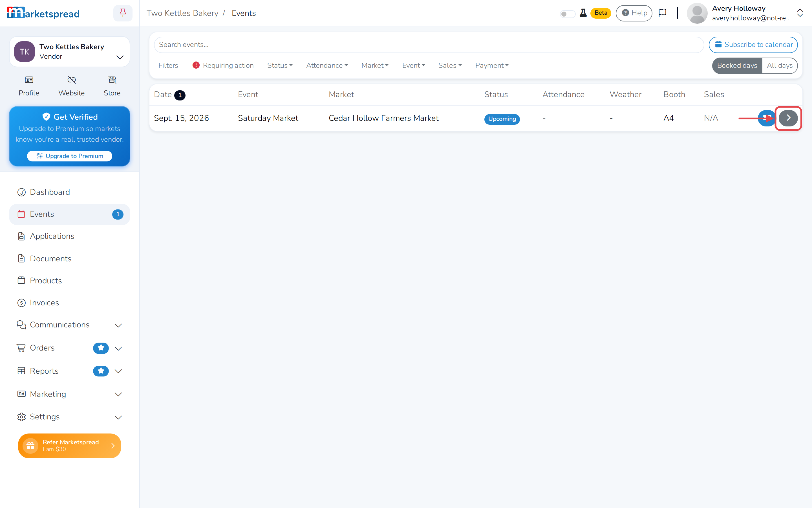Click the flag icon in header
This screenshot has width=812, height=508.
pyautogui.click(x=662, y=13)
